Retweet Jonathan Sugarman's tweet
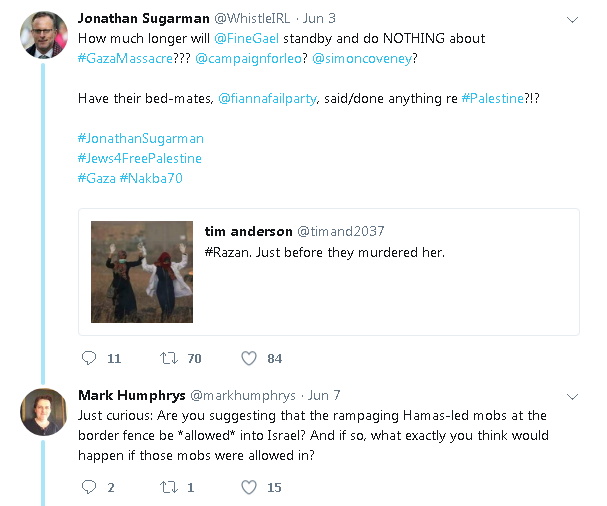Viewport: 607px width, 506px height. (169, 358)
